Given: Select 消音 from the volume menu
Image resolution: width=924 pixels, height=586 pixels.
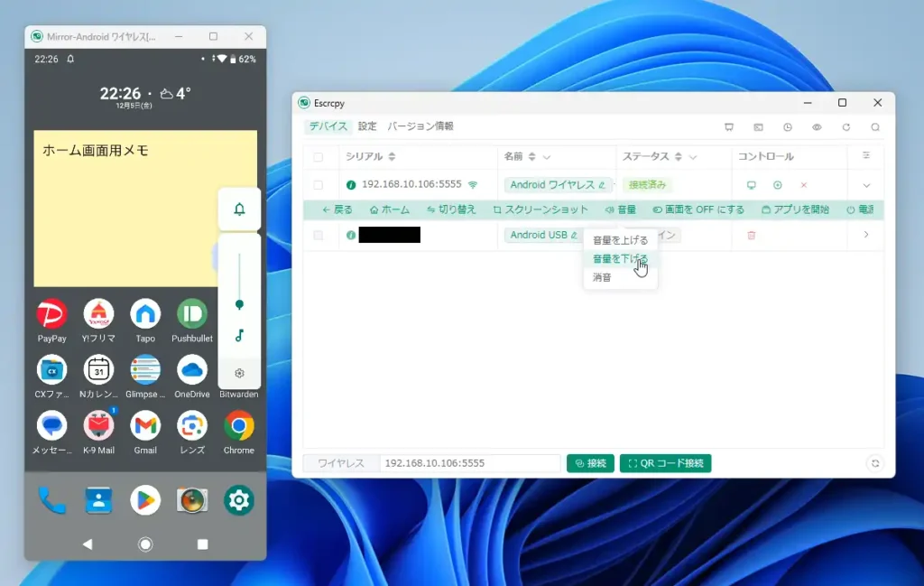Looking at the screenshot, I should (604, 277).
